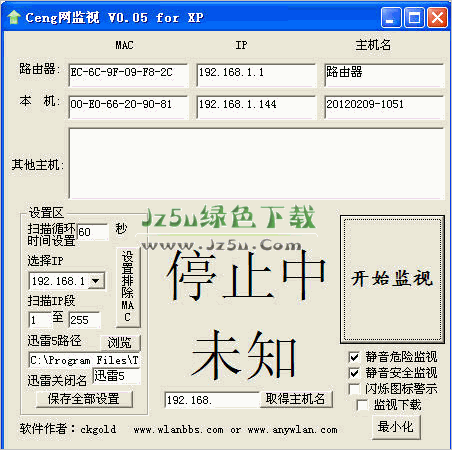Click the scan range end field 255

coord(84,320)
